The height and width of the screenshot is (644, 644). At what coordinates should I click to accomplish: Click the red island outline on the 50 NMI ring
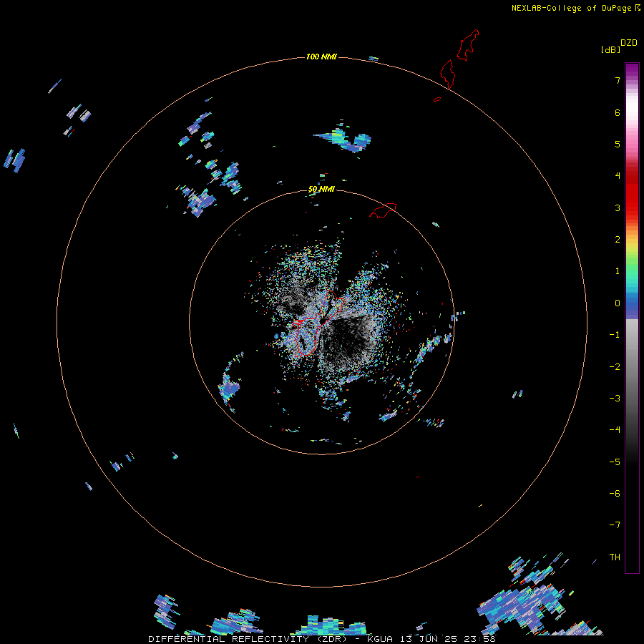[383, 210]
